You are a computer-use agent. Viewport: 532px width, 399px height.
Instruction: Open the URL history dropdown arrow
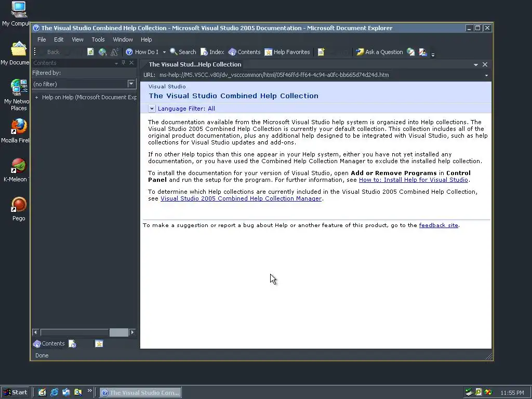(486, 75)
